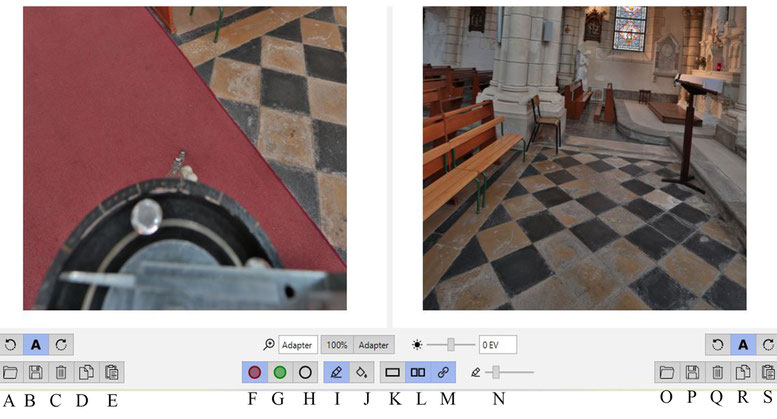Select the green mask color
Screen dimensions: 777x419
[x=280, y=372]
